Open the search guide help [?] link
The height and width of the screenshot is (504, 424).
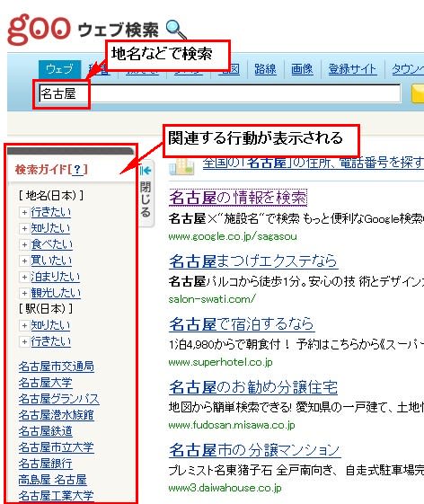(x=77, y=169)
